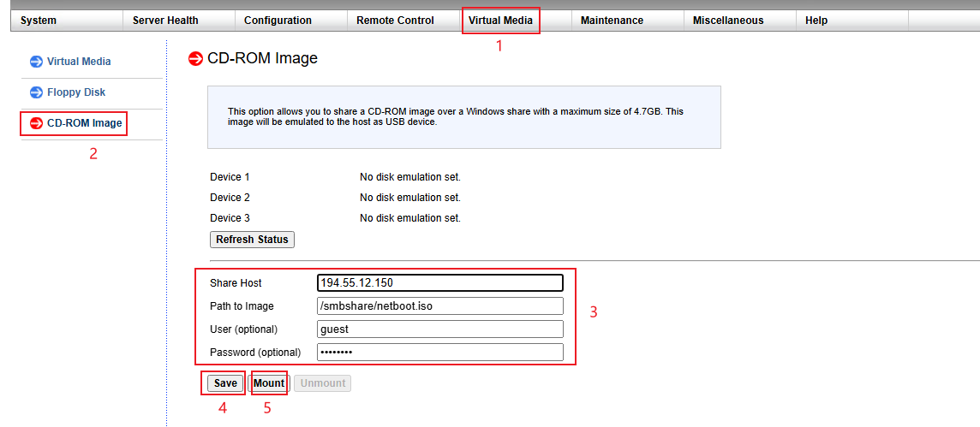Open the Help menu

pyautogui.click(x=816, y=21)
